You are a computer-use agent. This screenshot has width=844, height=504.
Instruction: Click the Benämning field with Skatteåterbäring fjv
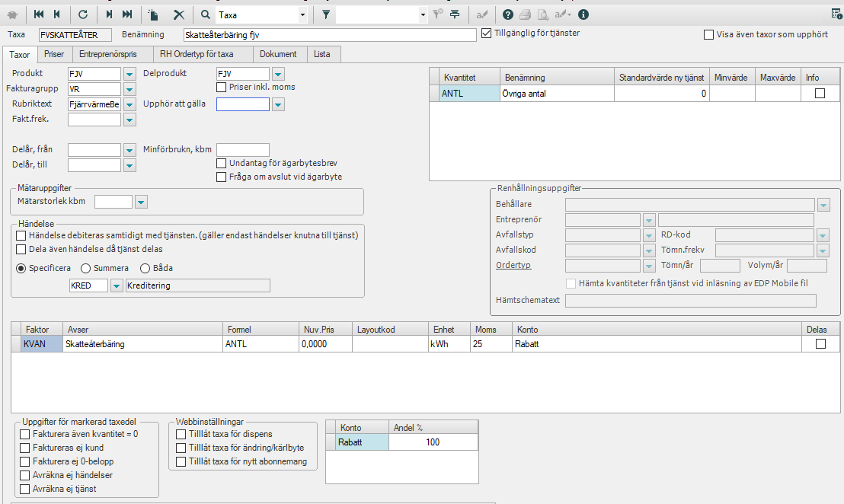(330, 35)
